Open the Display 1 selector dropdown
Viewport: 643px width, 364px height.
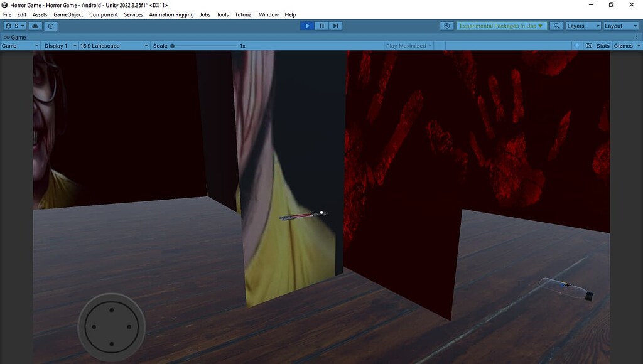pyautogui.click(x=61, y=45)
